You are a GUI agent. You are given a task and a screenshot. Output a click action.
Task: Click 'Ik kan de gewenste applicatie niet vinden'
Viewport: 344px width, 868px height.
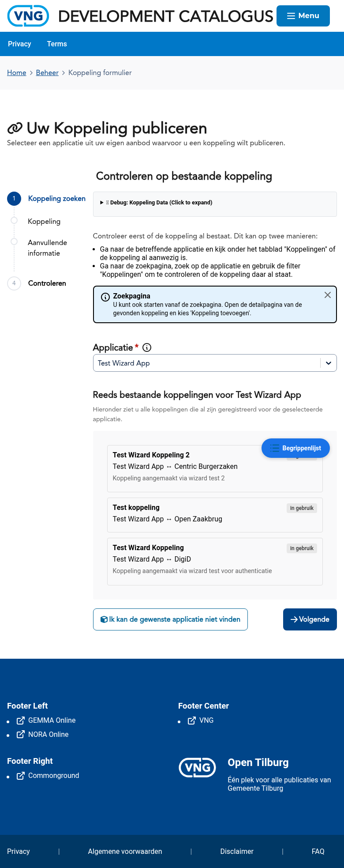point(170,619)
